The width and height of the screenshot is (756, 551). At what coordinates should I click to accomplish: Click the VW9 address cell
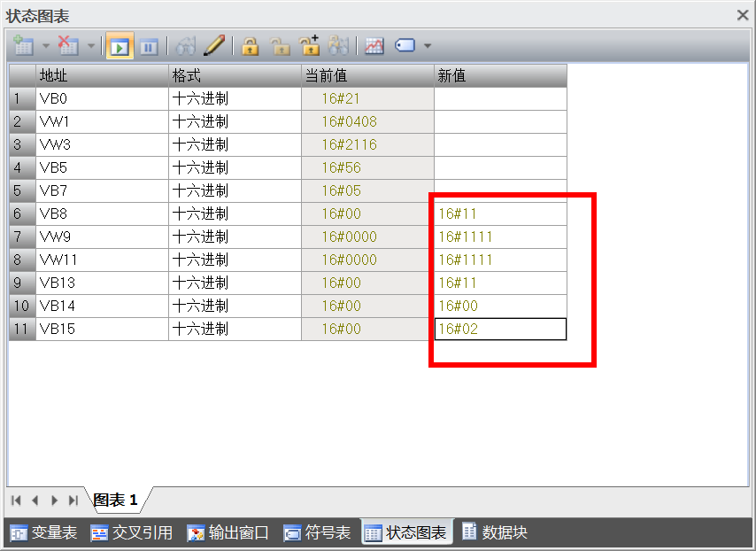click(102, 237)
